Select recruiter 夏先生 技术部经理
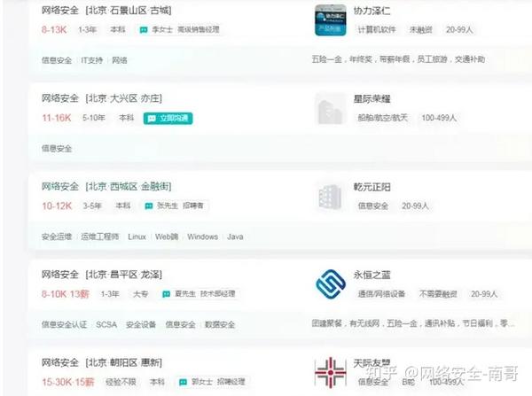The image size is (532, 396). click(205, 293)
